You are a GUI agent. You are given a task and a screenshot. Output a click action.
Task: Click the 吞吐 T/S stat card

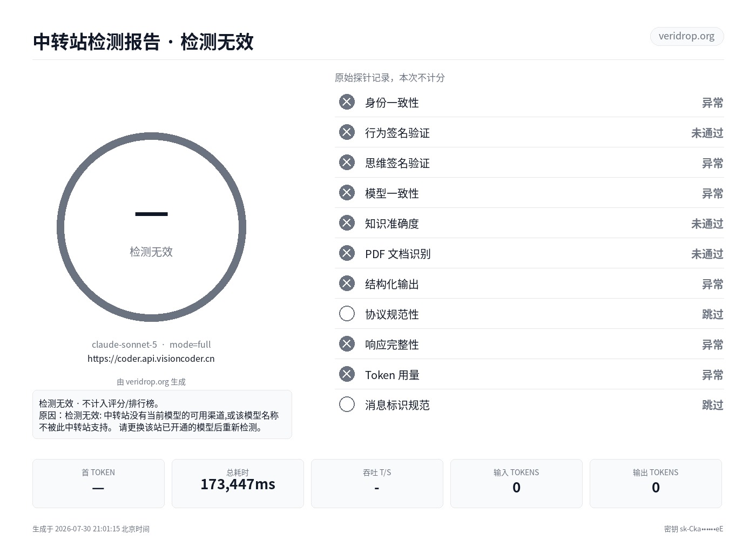(377, 483)
